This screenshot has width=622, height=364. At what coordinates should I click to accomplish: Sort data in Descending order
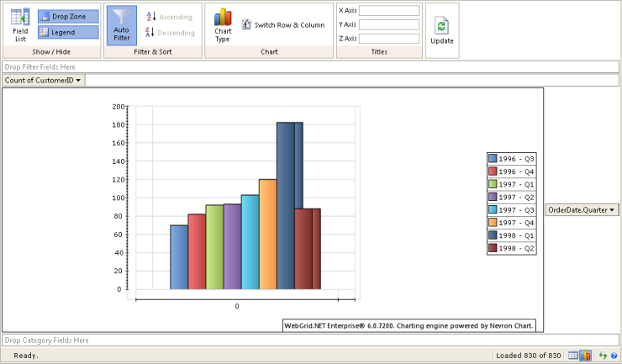tap(169, 33)
